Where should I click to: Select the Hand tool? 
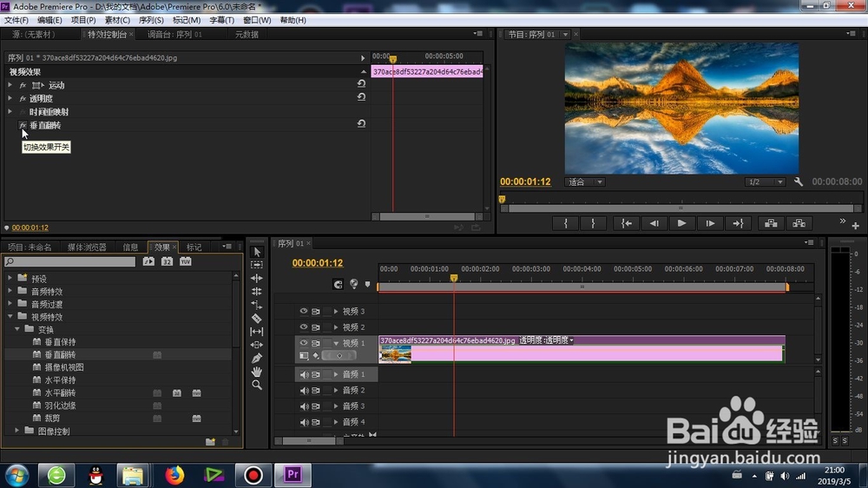tap(257, 372)
